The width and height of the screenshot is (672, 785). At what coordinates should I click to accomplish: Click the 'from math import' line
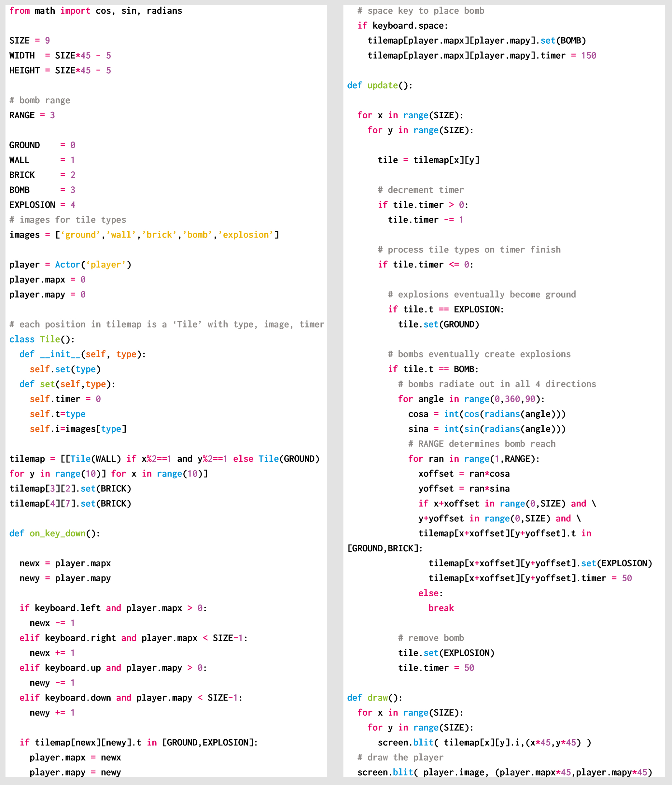[95, 11]
